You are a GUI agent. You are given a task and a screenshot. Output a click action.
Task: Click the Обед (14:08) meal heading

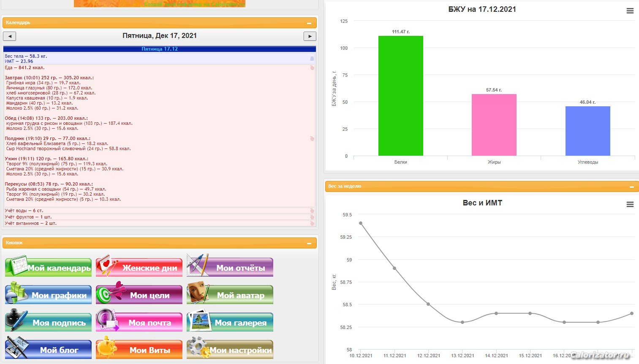46,118
